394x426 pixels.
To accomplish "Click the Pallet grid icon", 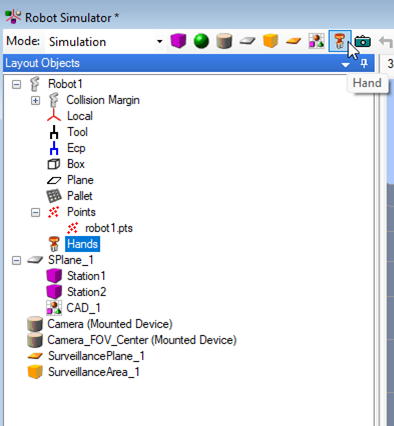I will [x=54, y=196].
